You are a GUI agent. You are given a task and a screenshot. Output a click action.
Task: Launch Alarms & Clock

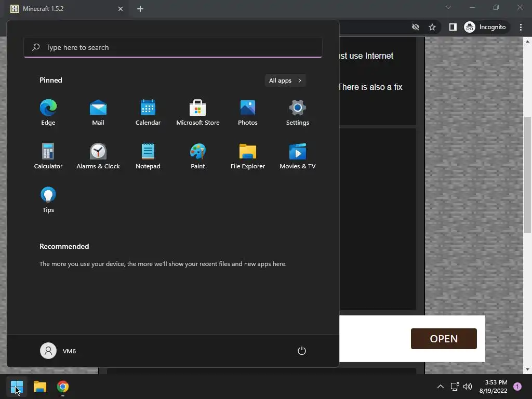coord(98,156)
